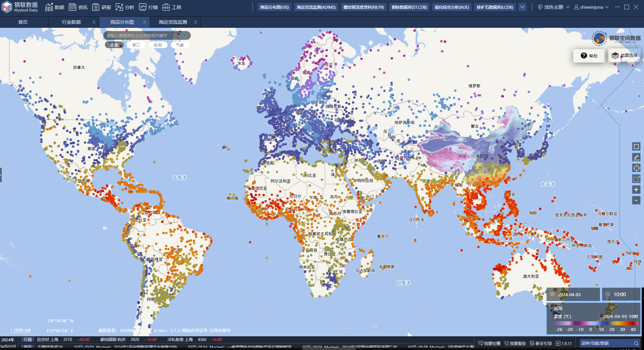Click the user avatar icon by shiwenjuna
644x350 pixels.
pyautogui.click(x=576, y=7)
